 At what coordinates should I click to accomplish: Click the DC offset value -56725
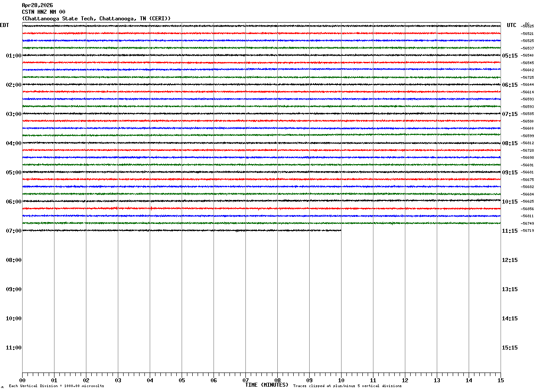tap(528, 77)
